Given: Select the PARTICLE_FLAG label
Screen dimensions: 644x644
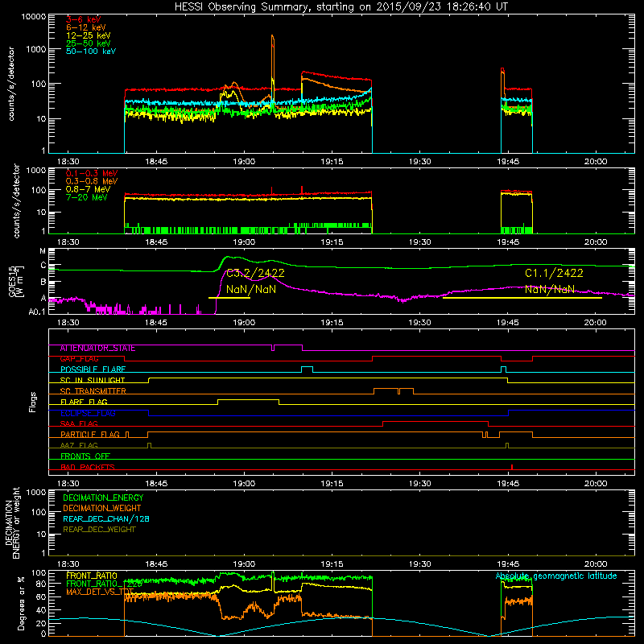Looking at the screenshot, I should point(90,435).
